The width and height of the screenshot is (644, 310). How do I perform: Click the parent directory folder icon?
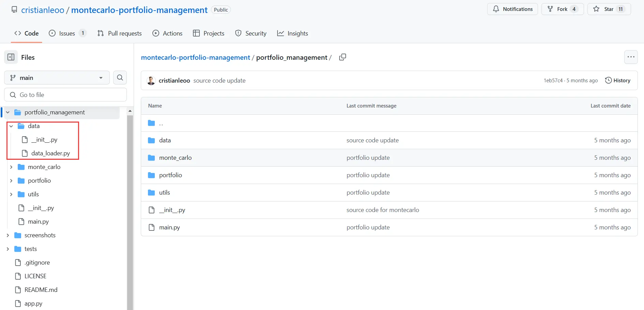click(x=151, y=123)
